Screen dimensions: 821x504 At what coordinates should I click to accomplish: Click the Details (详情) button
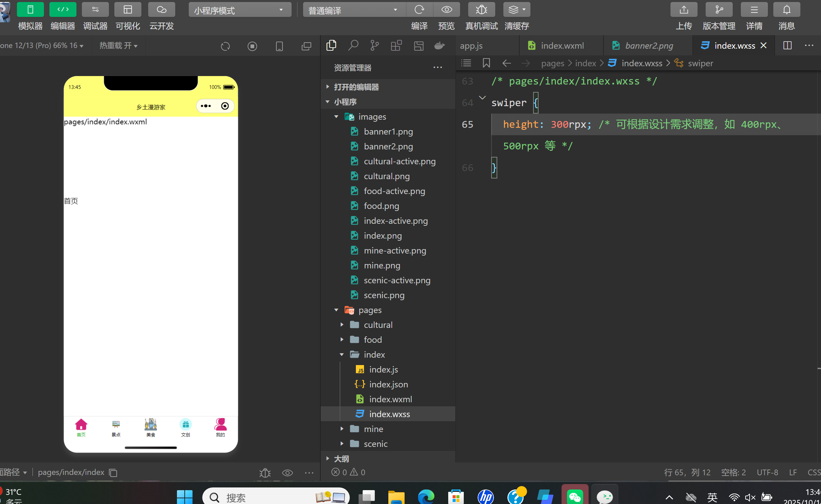tap(754, 10)
